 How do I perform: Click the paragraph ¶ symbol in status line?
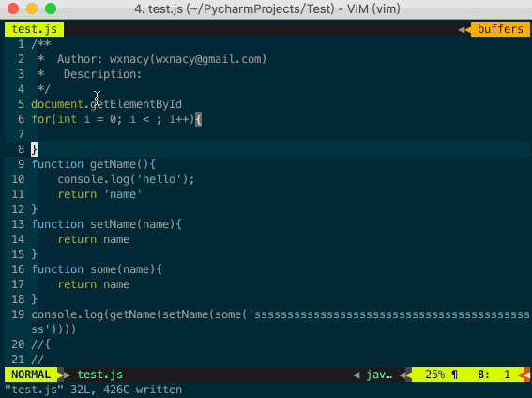[x=454, y=375]
